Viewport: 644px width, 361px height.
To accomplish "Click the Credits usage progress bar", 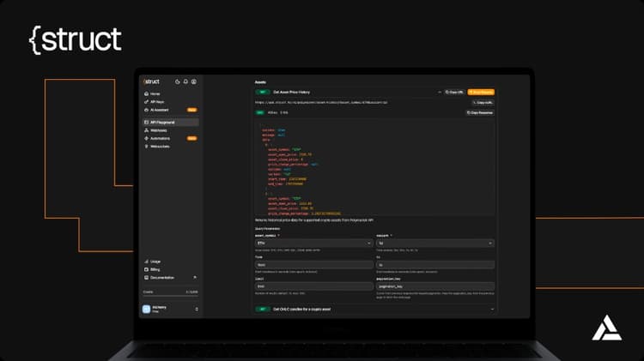I will click(171, 295).
